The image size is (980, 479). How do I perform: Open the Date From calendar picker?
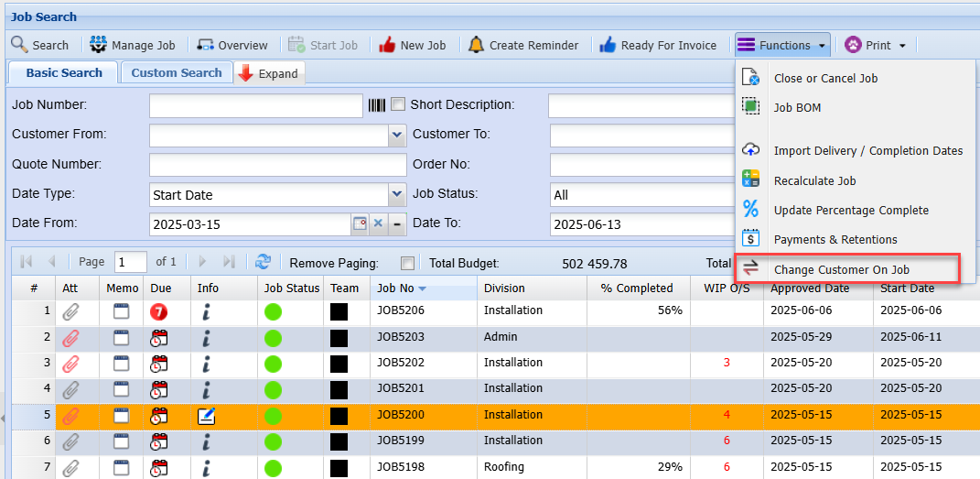359,224
